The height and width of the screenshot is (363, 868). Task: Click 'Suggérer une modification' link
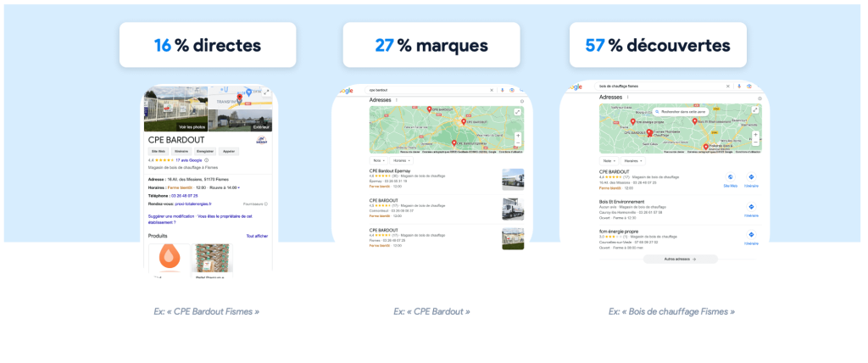(x=171, y=216)
